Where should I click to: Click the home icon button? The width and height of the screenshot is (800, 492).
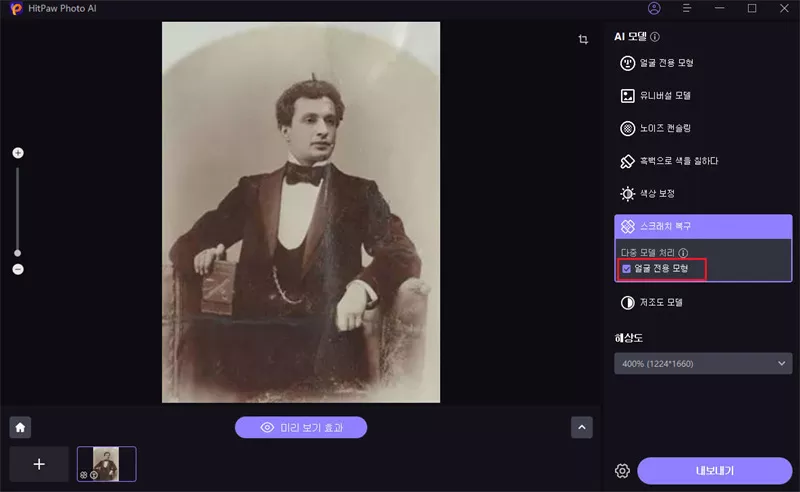coord(21,427)
